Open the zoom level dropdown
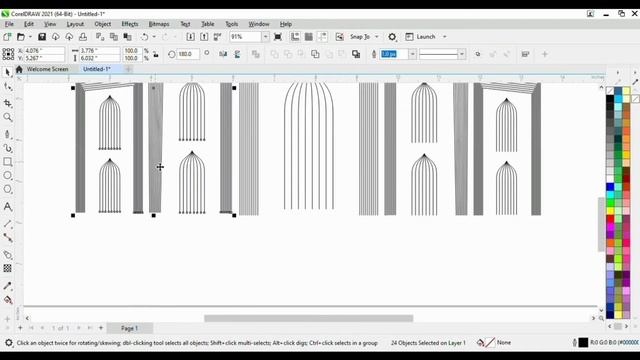The width and height of the screenshot is (640, 360). click(x=265, y=37)
